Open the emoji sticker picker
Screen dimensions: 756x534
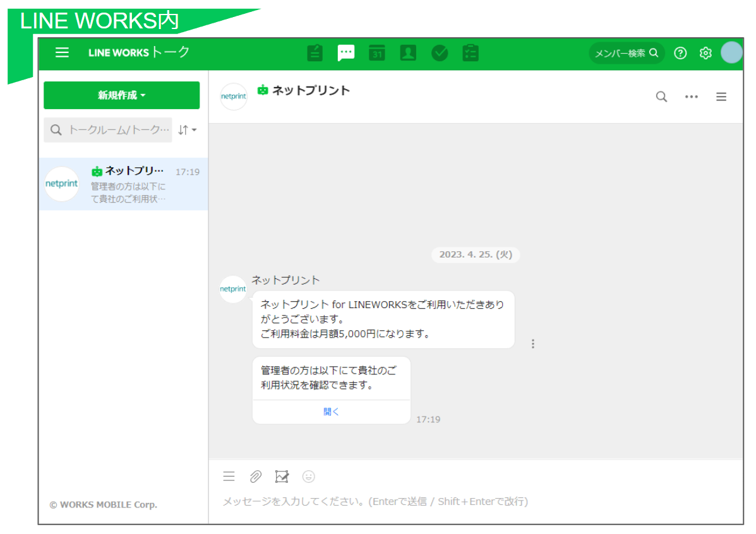coord(309,477)
